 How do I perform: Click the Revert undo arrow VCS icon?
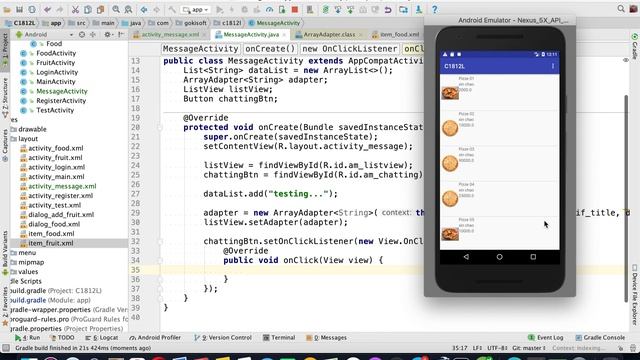click(388, 9)
